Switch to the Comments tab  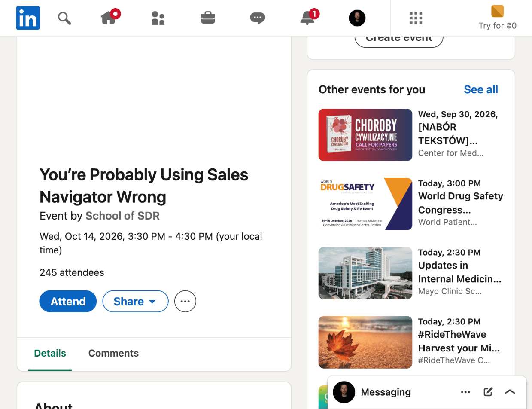tap(113, 354)
